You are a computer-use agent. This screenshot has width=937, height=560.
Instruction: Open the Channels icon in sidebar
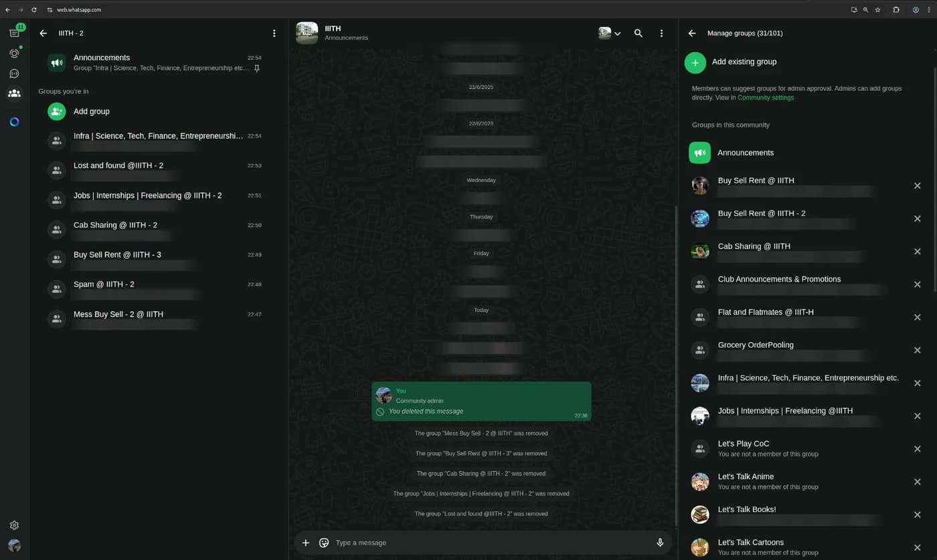[x=14, y=74]
